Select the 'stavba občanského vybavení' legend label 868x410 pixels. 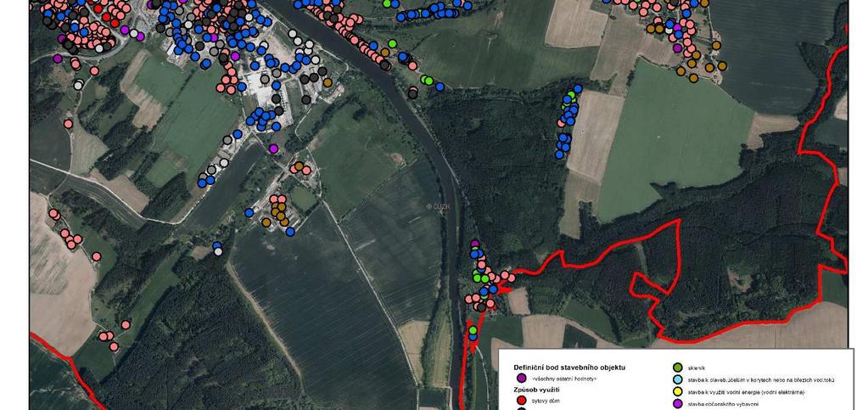point(723,404)
